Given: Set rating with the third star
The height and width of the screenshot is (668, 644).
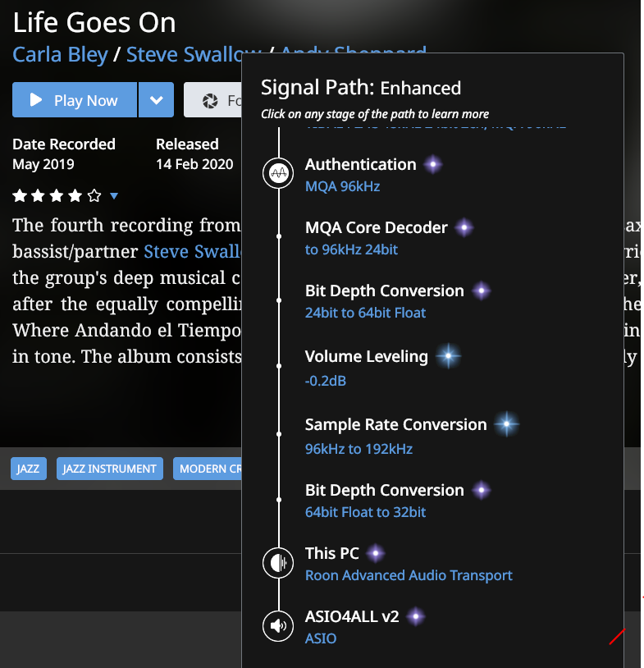Looking at the screenshot, I should pyautogui.click(x=57, y=196).
